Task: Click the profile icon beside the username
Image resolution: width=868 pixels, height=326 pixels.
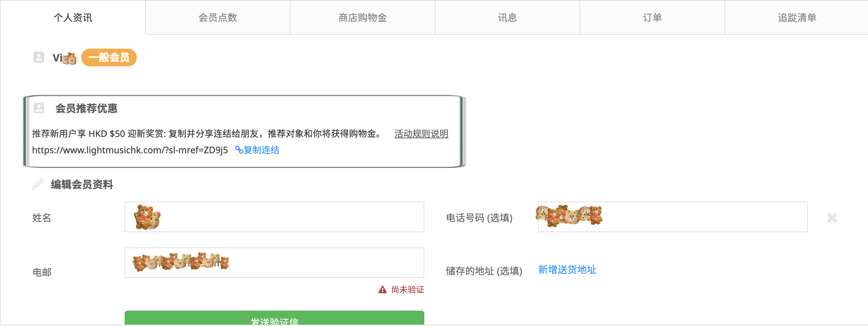Action: pos(39,57)
